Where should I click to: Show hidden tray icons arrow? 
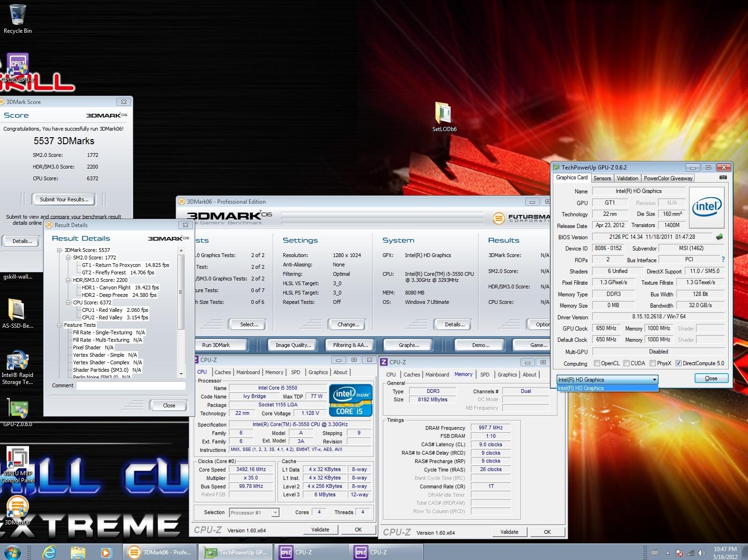667,553
